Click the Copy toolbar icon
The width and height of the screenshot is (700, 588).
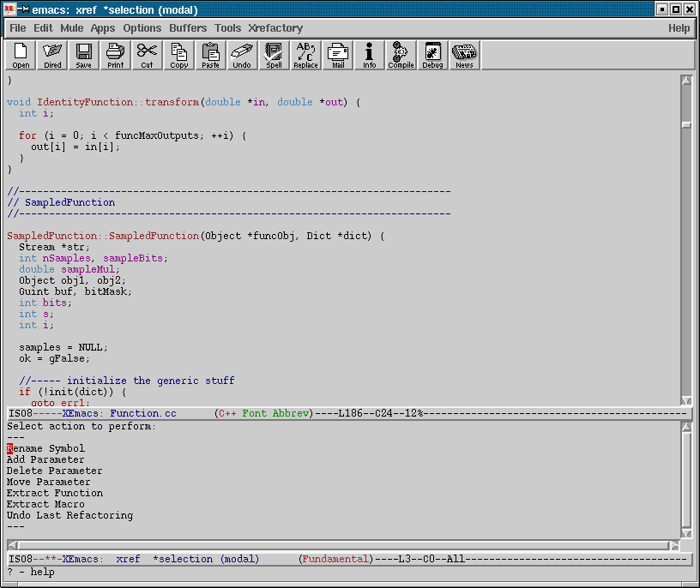pyautogui.click(x=178, y=55)
